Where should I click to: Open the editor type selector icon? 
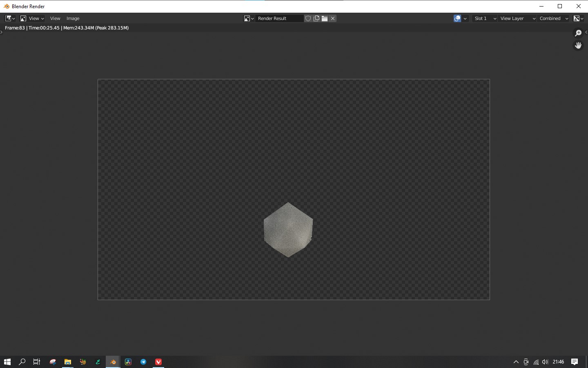[8, 18]
